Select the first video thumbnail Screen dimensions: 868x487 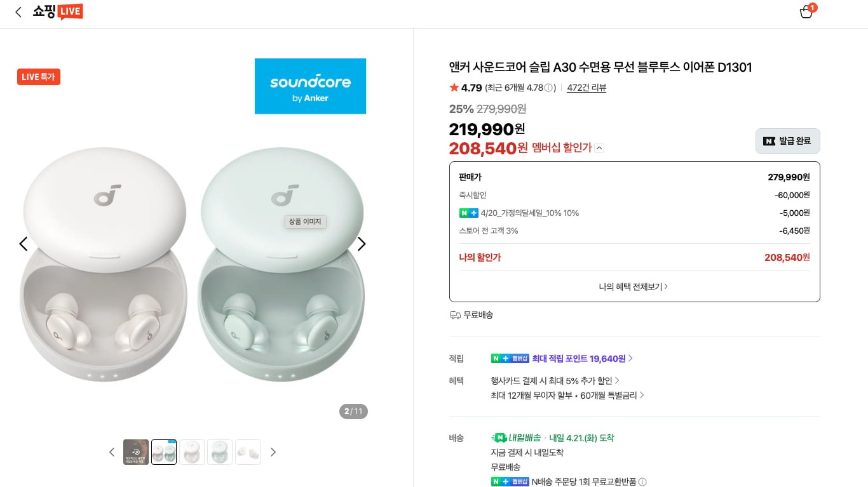(136, 452)
